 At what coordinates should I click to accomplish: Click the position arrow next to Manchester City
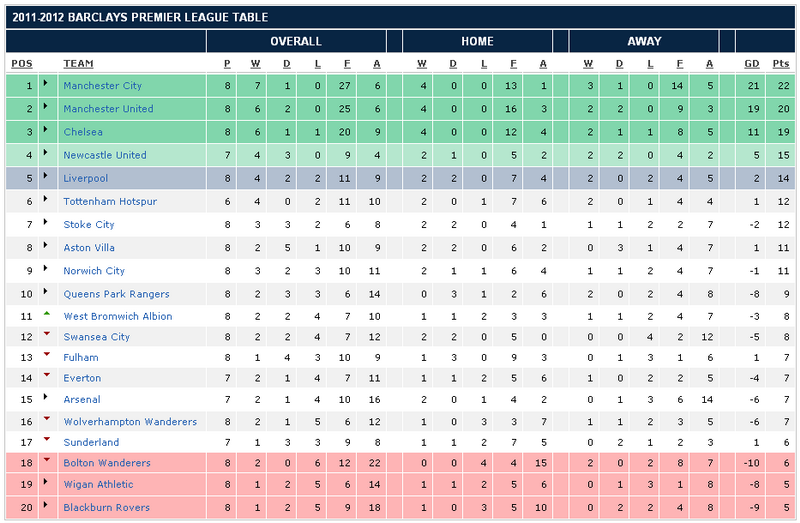click(x=46, y=86)
